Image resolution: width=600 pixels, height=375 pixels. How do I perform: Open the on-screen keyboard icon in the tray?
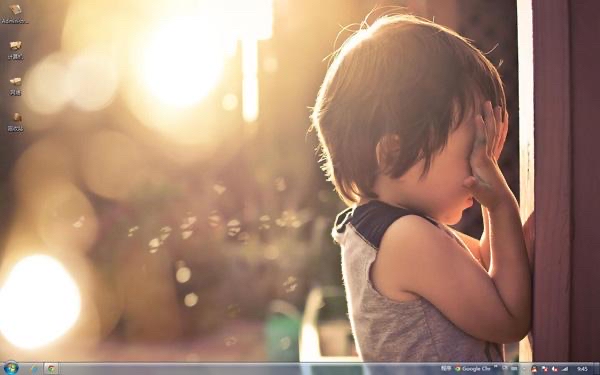click(514, 369)
